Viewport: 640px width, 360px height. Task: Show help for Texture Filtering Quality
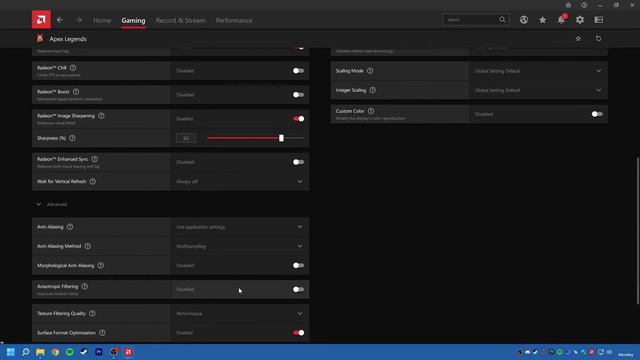tap(92, 313)
